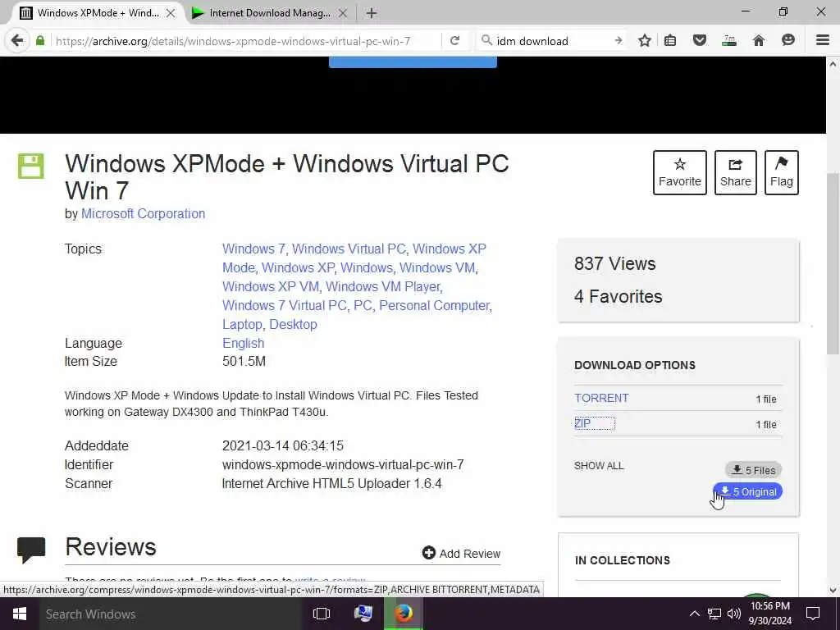This screenshot has width=840, height=630.
Task: Close the Windows XPMode tab
Action: tap(171, 13)
